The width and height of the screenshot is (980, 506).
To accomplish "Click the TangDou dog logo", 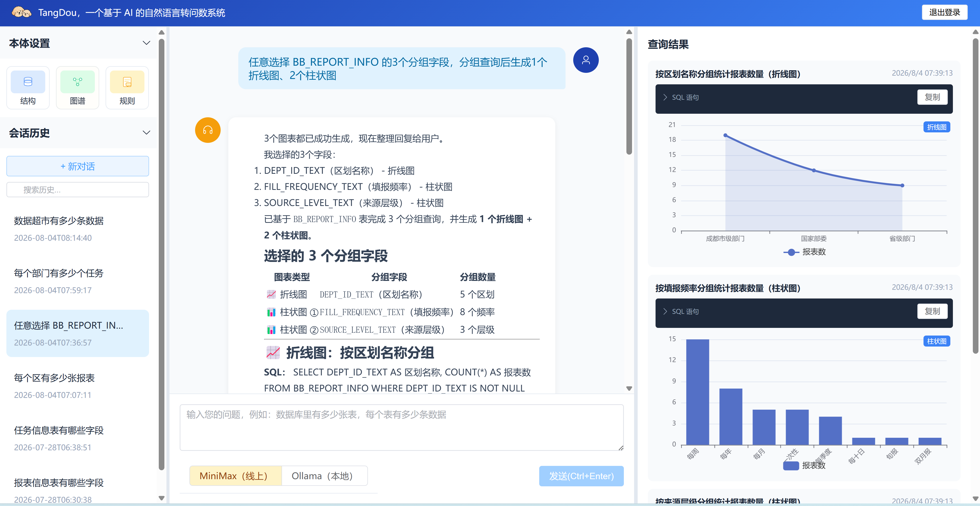I will point(21,13).
